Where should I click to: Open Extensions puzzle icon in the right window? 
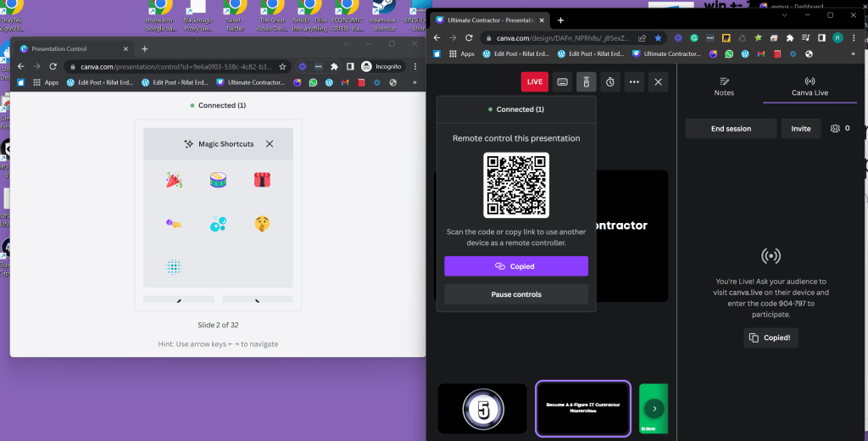point(790,37)
